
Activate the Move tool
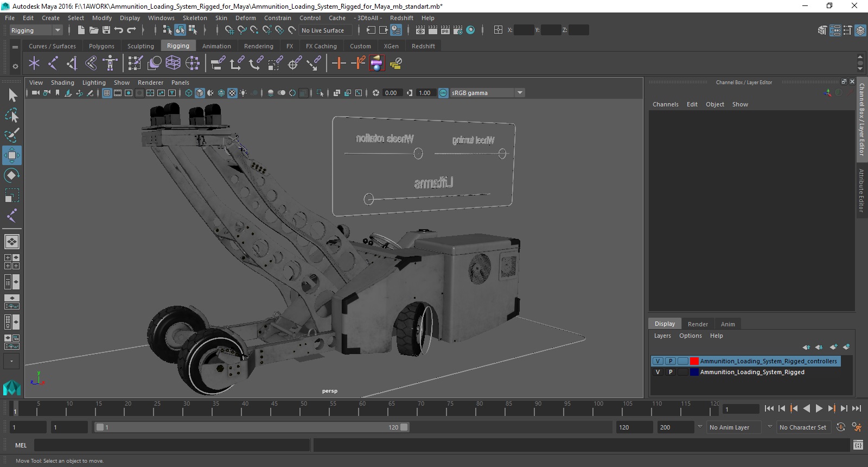[12, 155]
